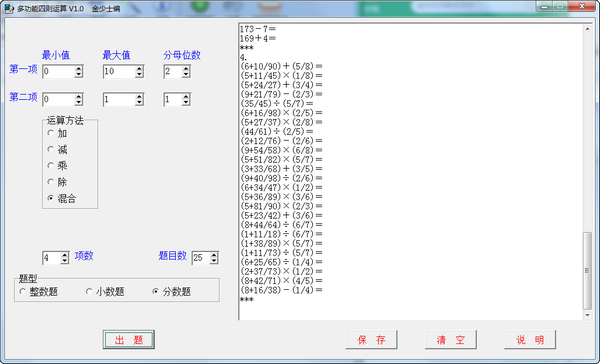Click the 出题 generate button

coord(129,340)
